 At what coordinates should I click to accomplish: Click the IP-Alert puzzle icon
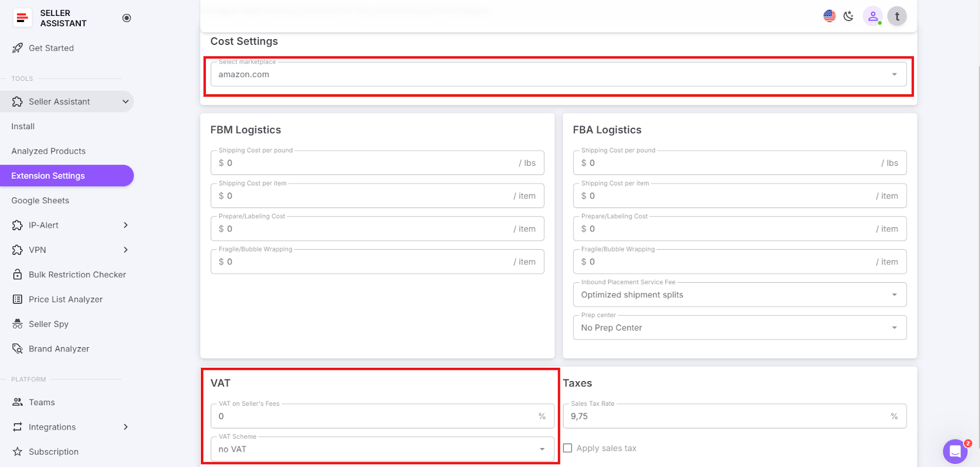(17, 225)
